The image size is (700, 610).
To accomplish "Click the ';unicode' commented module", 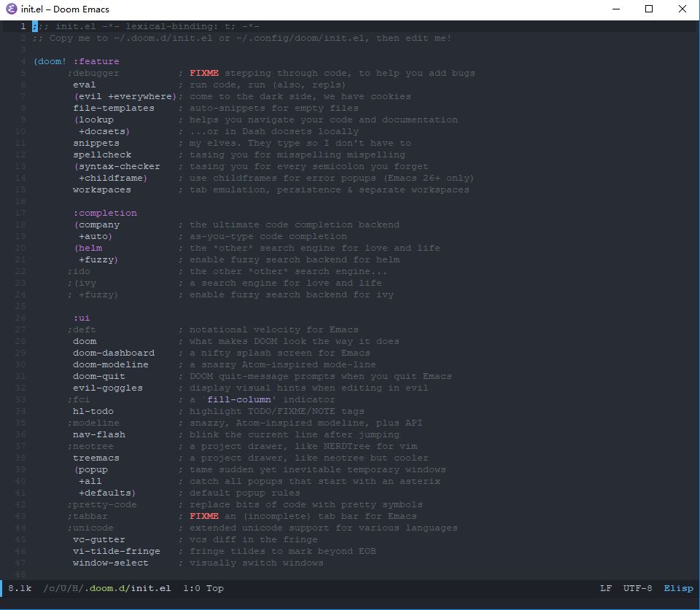I will [x=90, y=528].
